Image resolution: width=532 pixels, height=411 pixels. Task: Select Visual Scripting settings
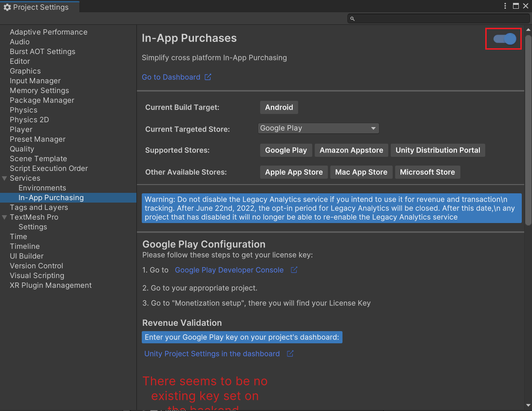point(37,276)
